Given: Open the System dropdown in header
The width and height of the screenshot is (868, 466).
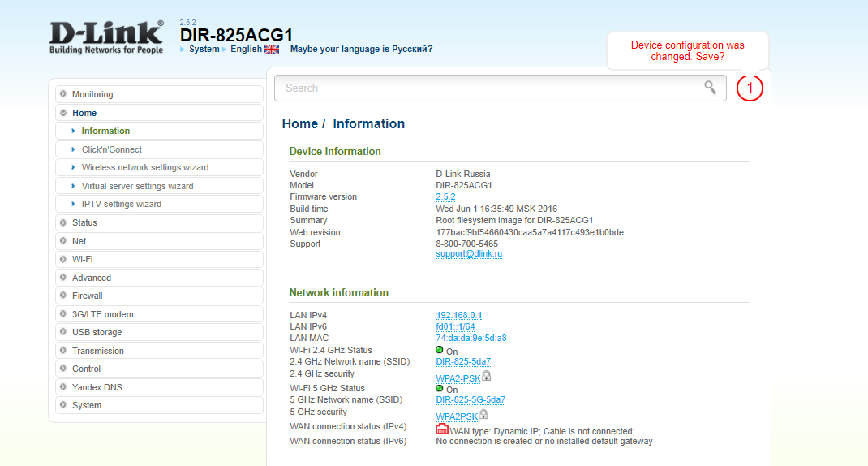Looking at the screenshot, I should (x=204, y=49).
